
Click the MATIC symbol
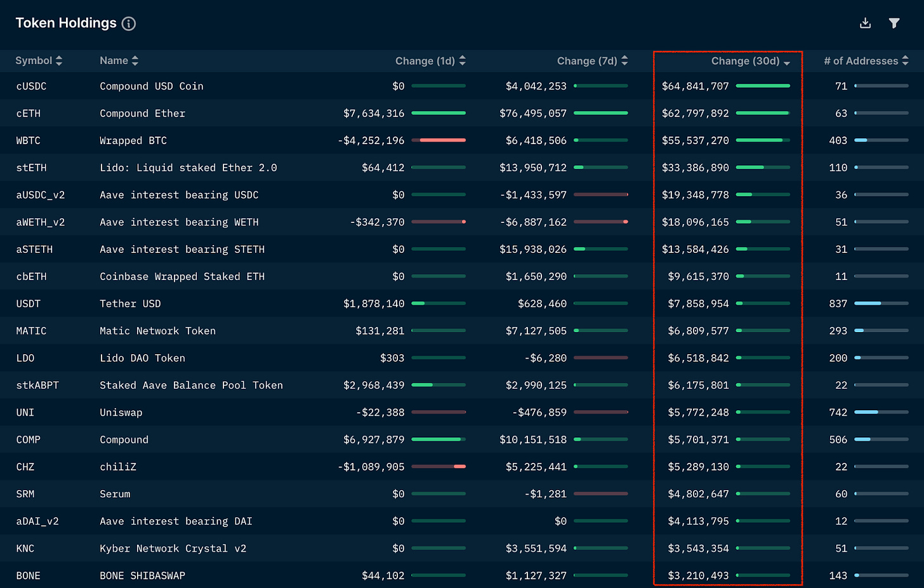click(x=31, y=331)
